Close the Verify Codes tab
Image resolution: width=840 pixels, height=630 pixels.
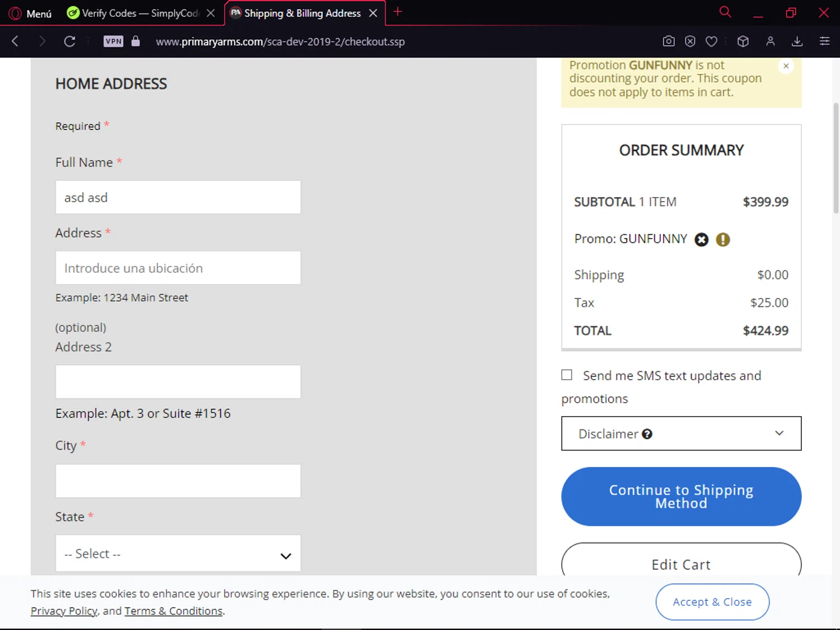click(211, 13)
